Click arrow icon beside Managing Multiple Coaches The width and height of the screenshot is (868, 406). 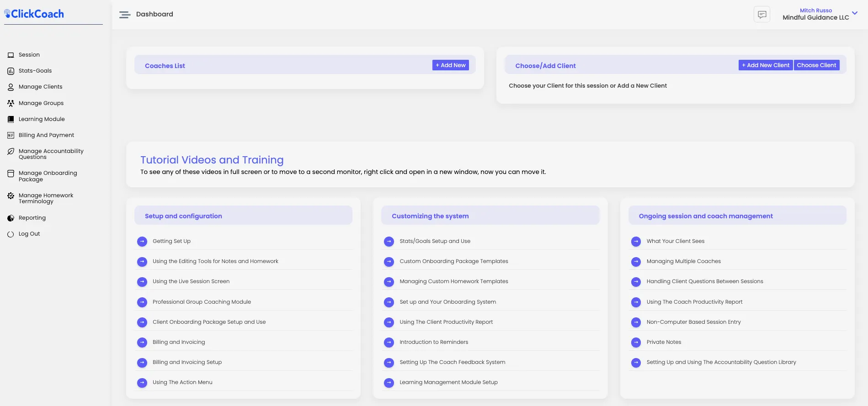click(x=636, y=262)
